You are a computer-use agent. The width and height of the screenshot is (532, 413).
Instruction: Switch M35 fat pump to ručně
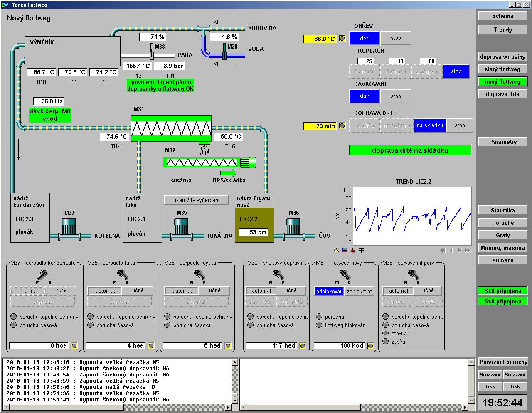click(x=137, y=291)
